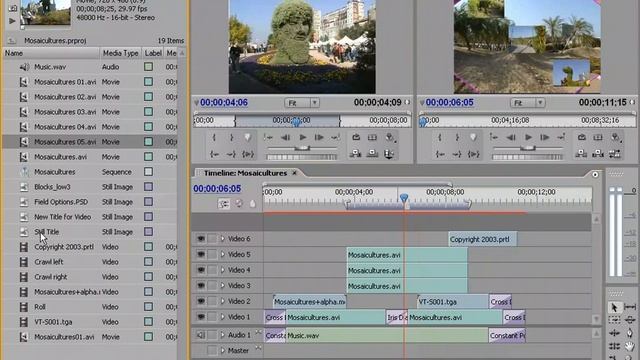
Task: Expand the Video 3 track
Action: tap(222, 285)
